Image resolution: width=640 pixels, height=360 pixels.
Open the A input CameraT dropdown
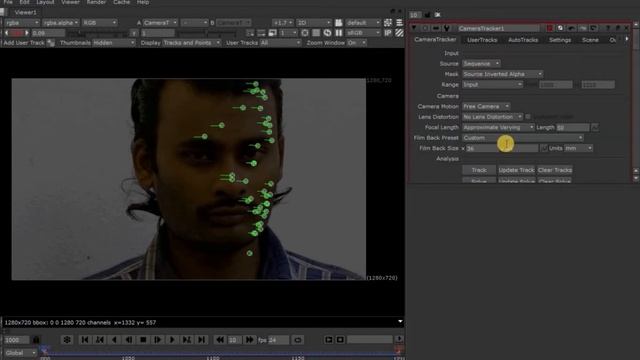(x=160, y=22)
